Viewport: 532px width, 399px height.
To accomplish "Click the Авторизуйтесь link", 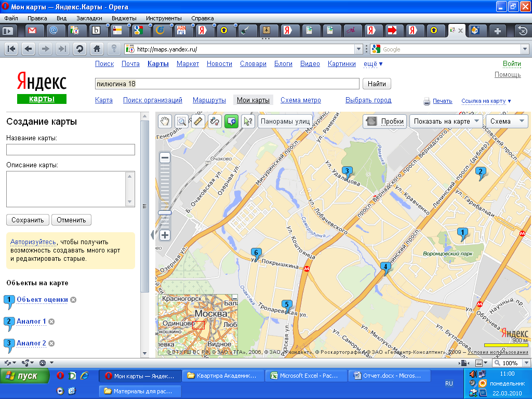I will point(33,242).
